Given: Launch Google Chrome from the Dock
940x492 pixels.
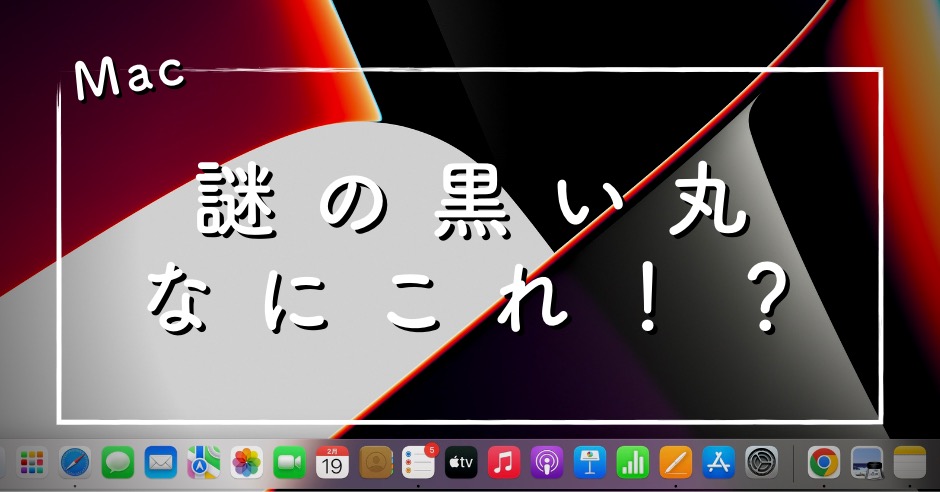Looking at the screenshot, I should click(x=823, y=462).
